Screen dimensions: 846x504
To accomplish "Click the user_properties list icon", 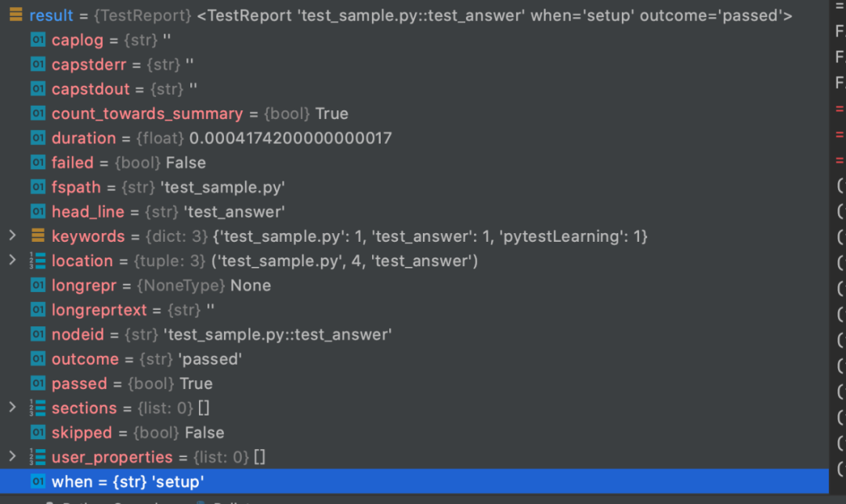I will point(38,457).
